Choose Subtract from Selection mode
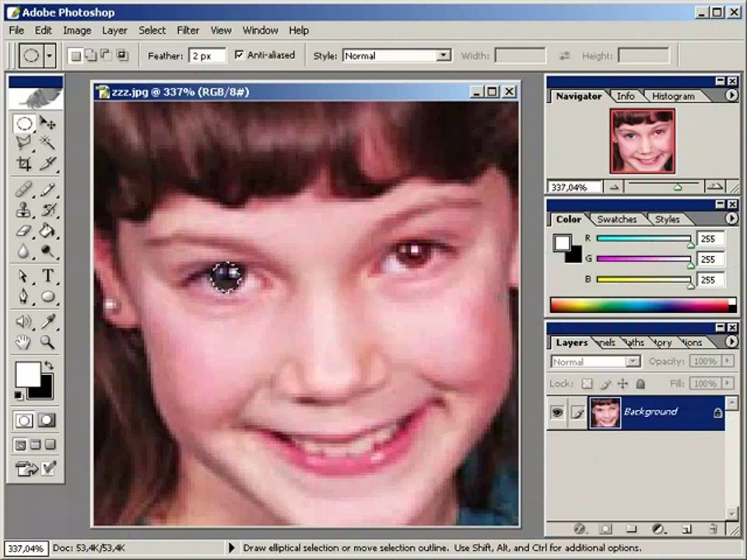Image resolution: width=747 pixels, height=560 pixels. 106,56
